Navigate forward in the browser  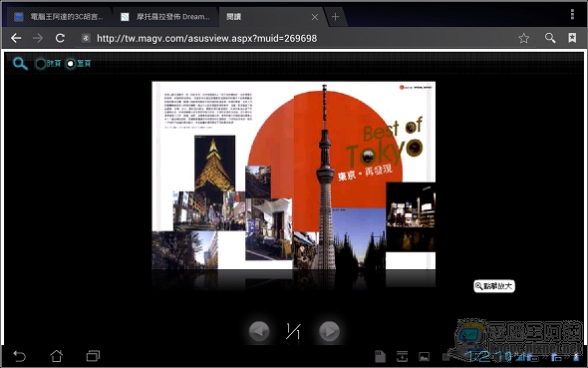38,38
